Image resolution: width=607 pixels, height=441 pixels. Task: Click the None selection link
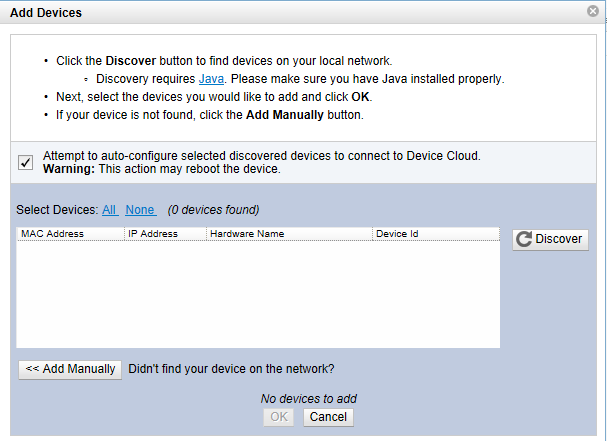(140, 210)
